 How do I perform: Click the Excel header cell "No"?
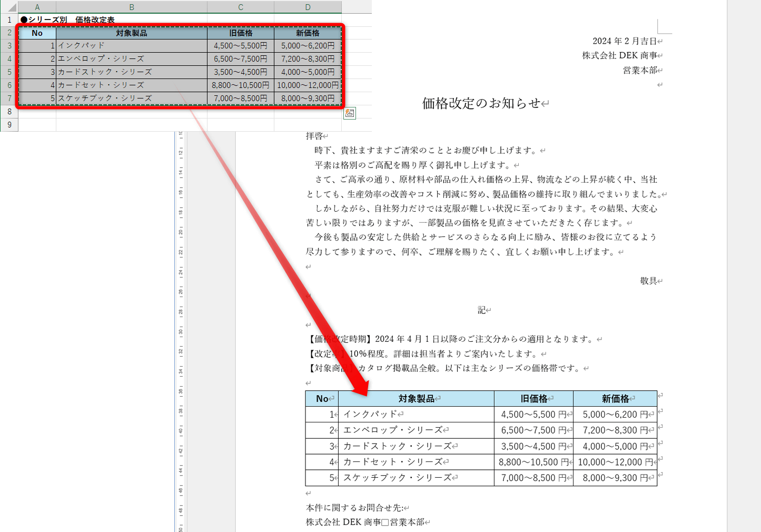37,33
